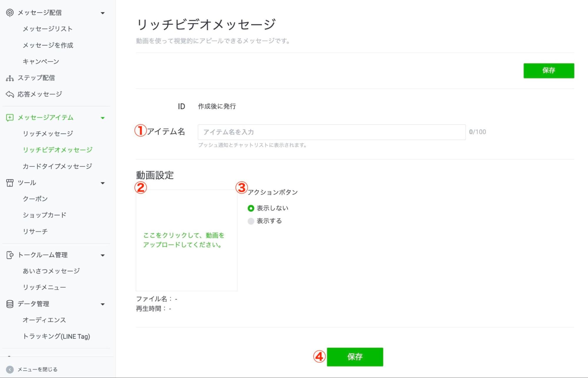Select カードタイプメッセージ in the sidebar
Screen dimensions: 588x378
[57, 166]
